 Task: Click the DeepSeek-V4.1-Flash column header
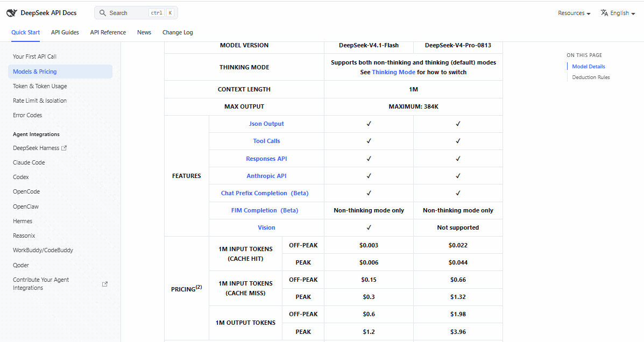(369, 45)
